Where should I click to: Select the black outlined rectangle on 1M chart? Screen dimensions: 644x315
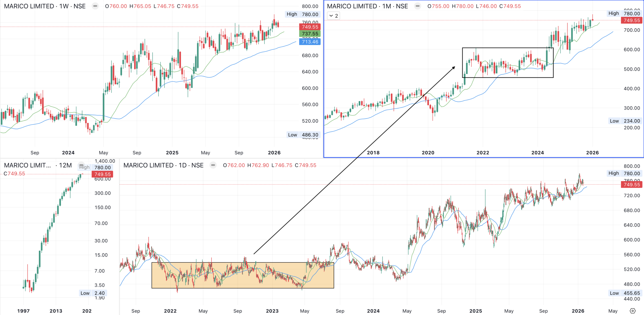[x=508, y=48]
